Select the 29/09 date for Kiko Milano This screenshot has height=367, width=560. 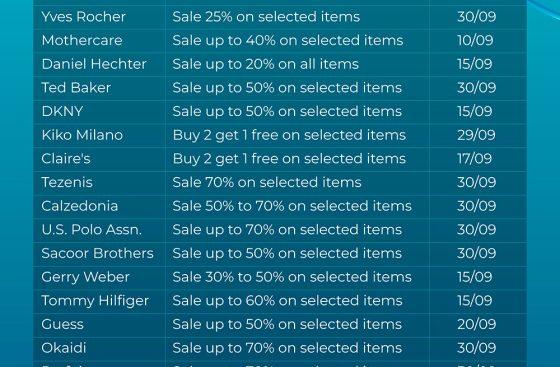(x=476, y=135)
